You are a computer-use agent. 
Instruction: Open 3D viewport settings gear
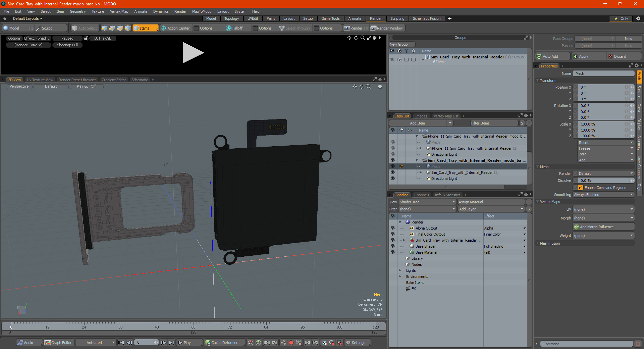click(380, 87)
